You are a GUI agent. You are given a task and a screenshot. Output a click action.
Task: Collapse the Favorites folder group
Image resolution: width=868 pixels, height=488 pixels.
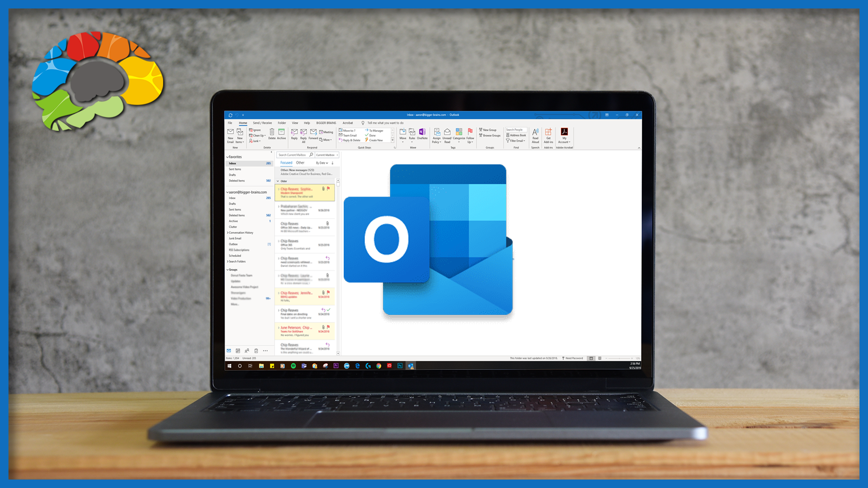click(228, 157)
